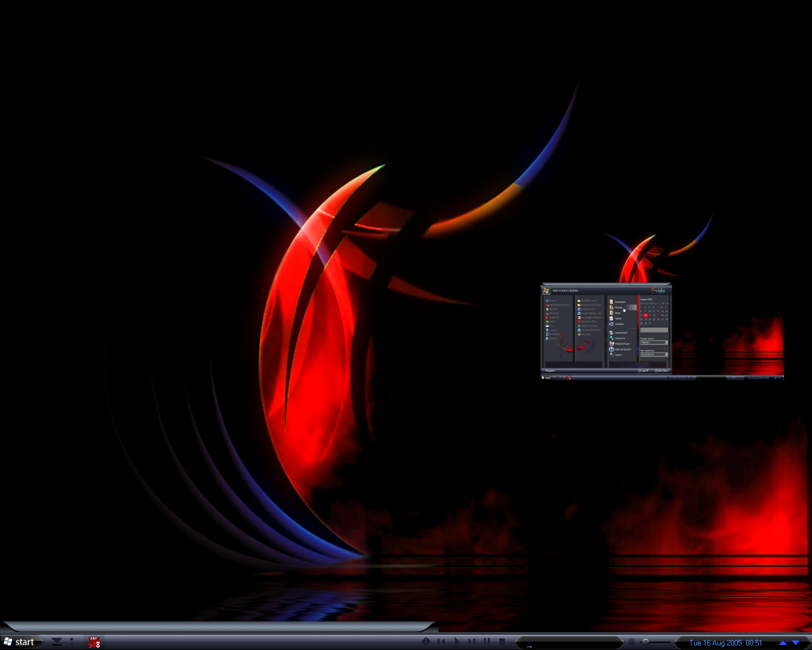Click the black track display in the taskbar
The height and width of the screenshot is (650, 812).
pos(569,642)
